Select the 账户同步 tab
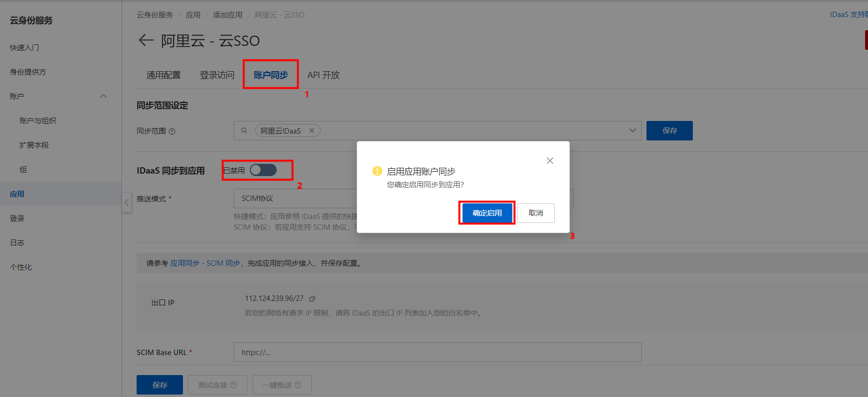 tap(271, 75)
